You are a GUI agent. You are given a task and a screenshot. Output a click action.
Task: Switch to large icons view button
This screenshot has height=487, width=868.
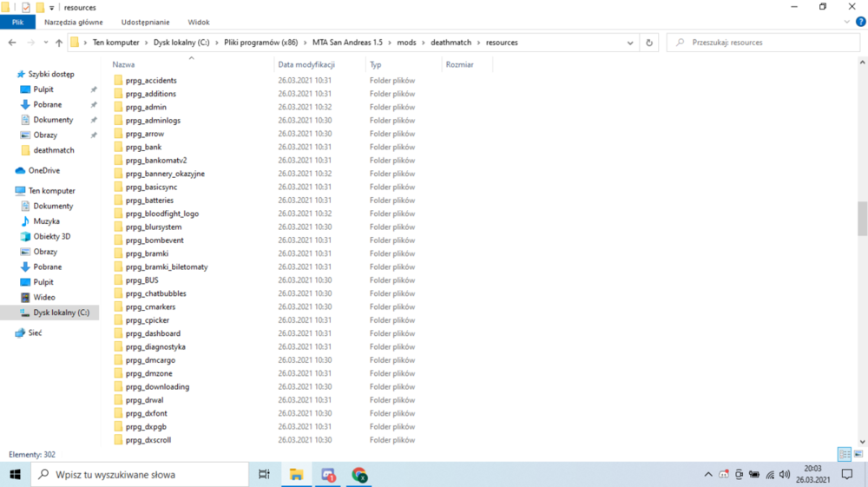coord(858,454)
